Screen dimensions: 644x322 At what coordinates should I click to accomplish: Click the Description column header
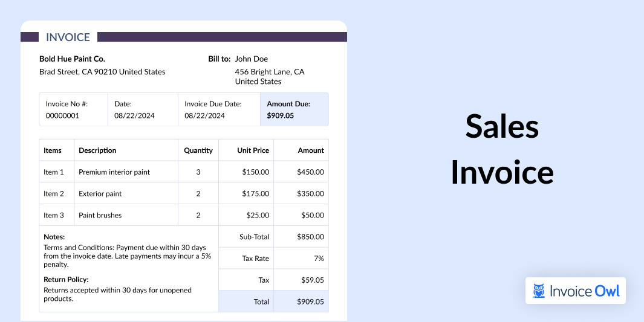[x=97, y=150]
